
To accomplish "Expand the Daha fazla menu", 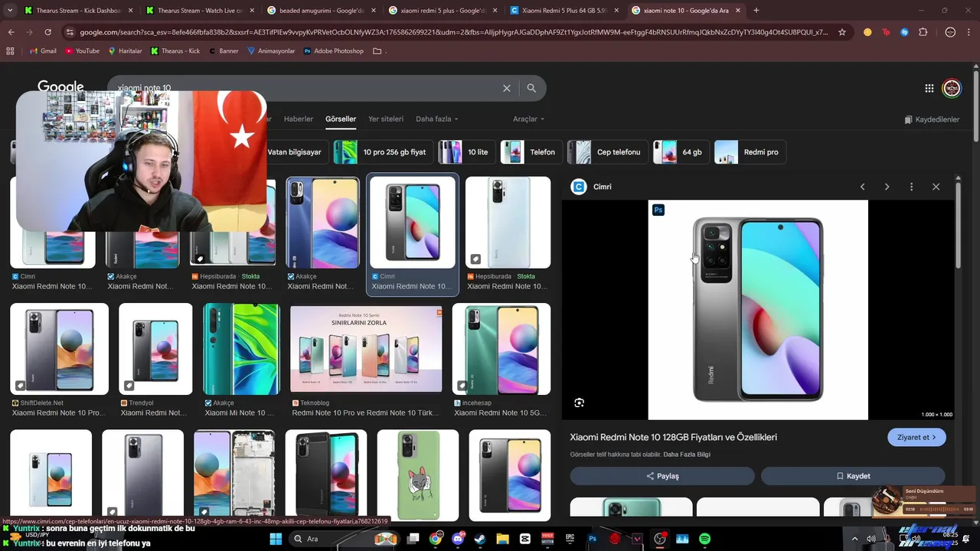I will click(436, 119).
